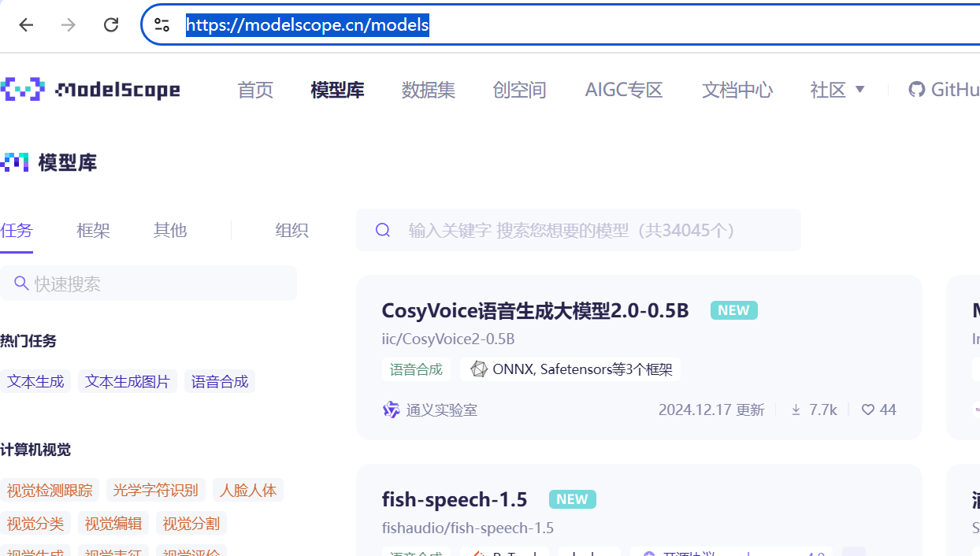Click ONNX, Safetensors等3个框架 tag

571,369
